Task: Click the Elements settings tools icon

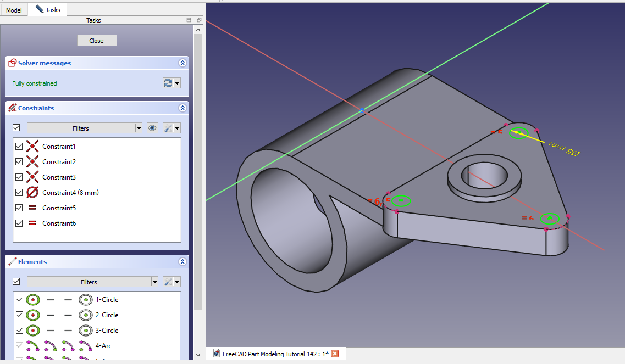Action: coord(169,282)
